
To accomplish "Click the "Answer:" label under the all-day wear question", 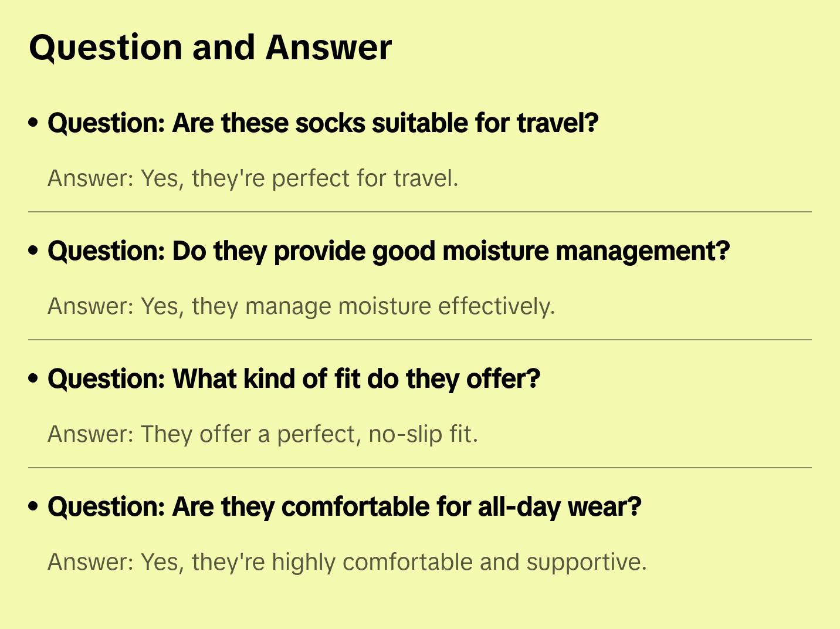I will pyautogui.click(x=91, y=562).
